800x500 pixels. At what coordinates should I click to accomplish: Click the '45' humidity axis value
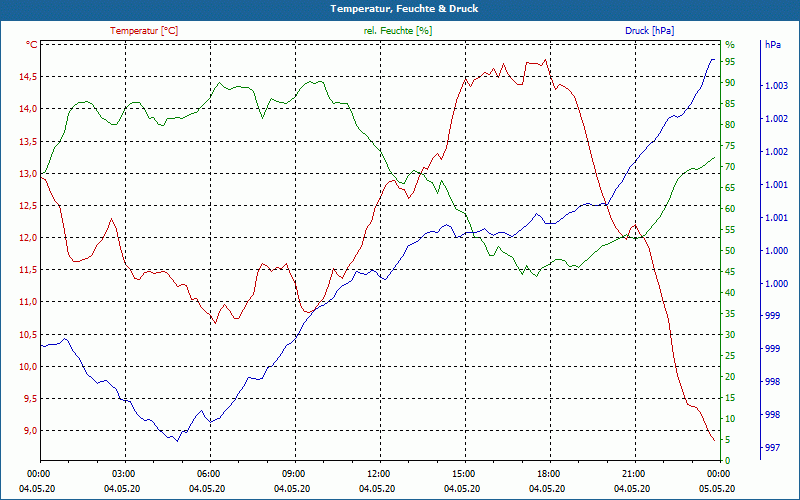coord(730,272)
